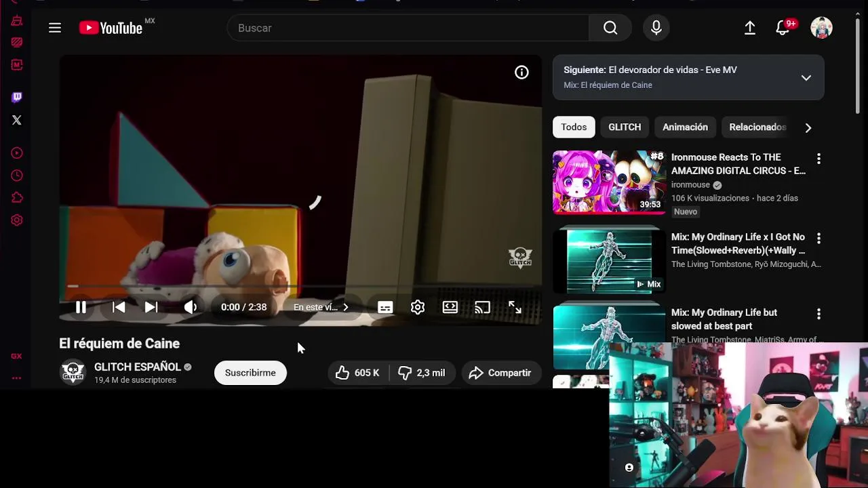Open the sidebar player icon
Image resolution: width=868 pixels, height=488 pixels.
[17, 153]
